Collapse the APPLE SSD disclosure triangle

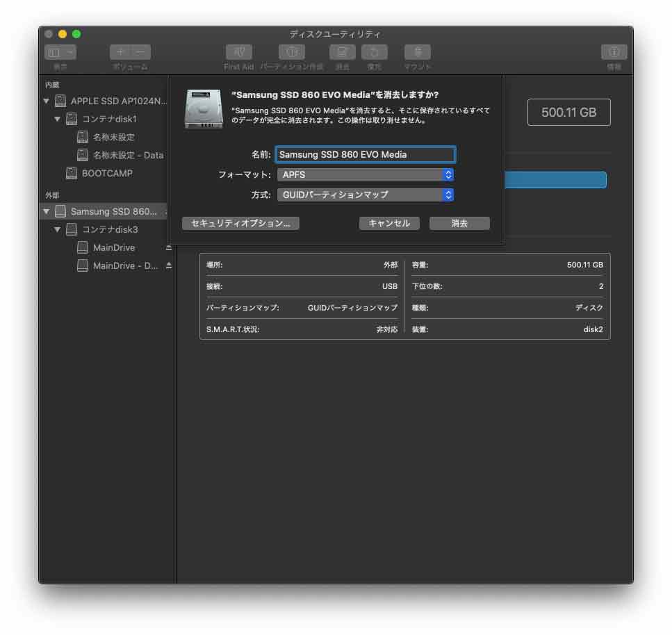(47, 101)
